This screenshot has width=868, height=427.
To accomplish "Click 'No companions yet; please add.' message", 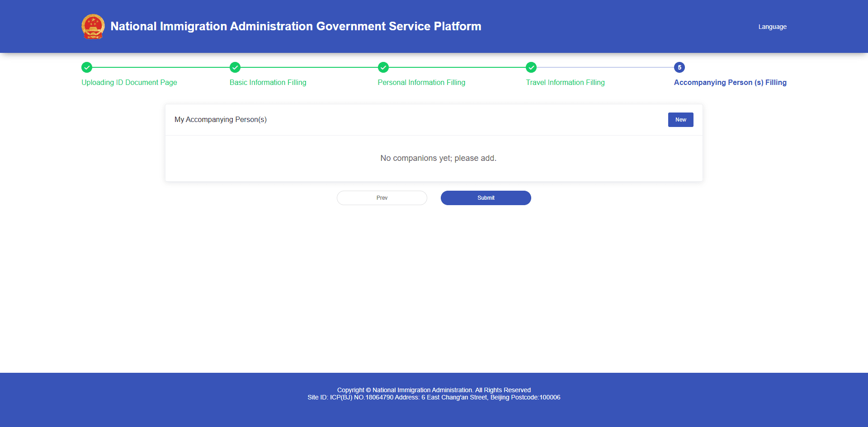I will (x=439, y=158).
